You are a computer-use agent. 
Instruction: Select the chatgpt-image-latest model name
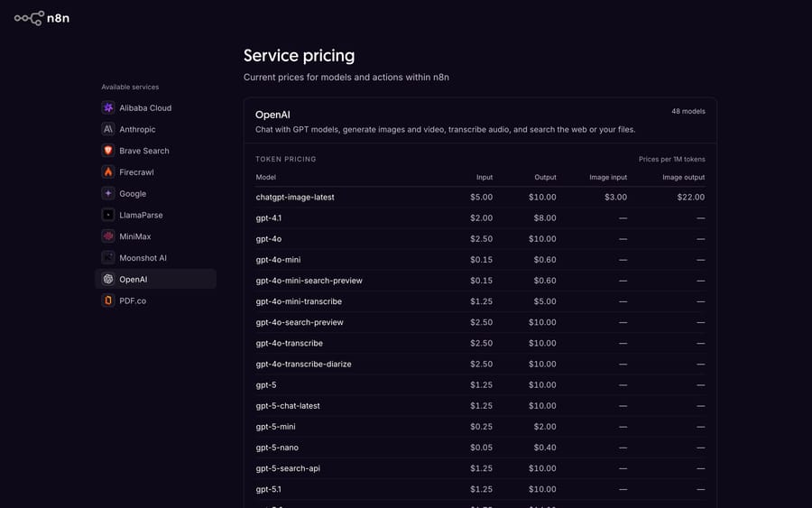point(295,198)
